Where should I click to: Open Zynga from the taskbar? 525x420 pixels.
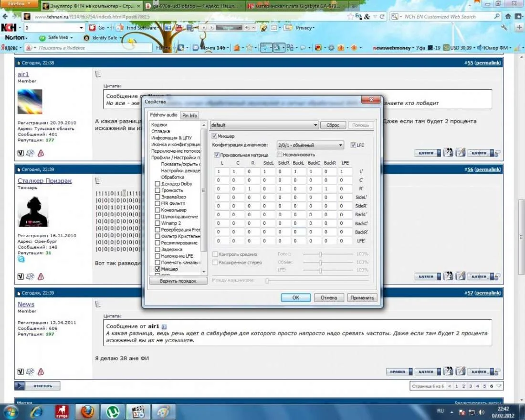pyautogui.click(x=62, y=411)
